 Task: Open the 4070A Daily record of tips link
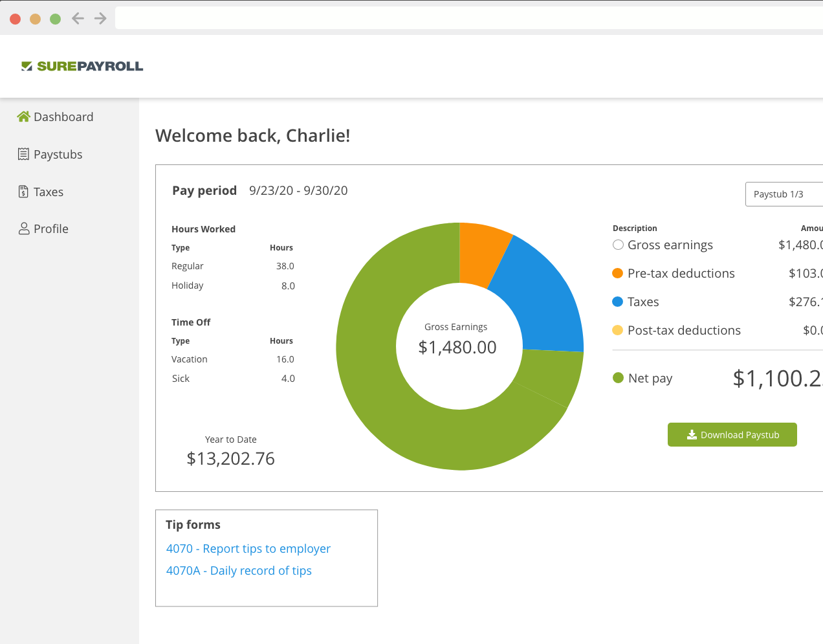(x=239, y=571)
